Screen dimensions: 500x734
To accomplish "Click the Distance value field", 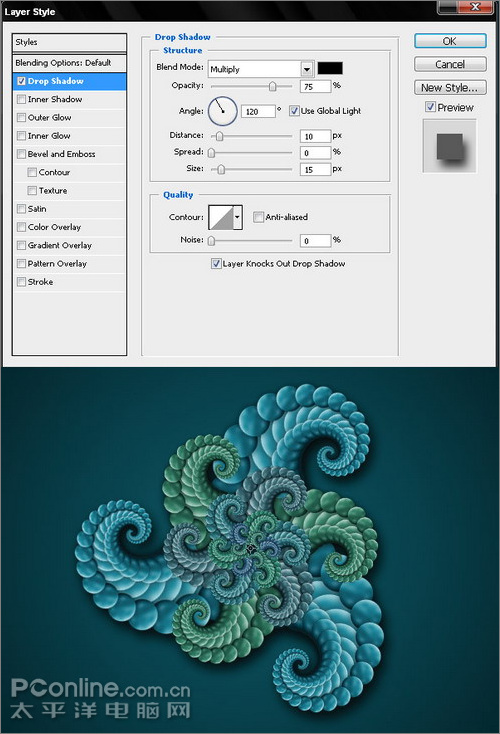I will (316, 136).
